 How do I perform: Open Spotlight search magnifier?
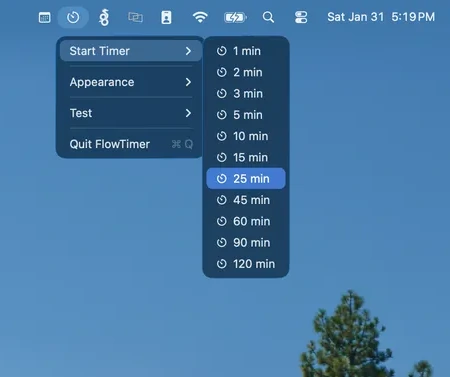point(268,17)
